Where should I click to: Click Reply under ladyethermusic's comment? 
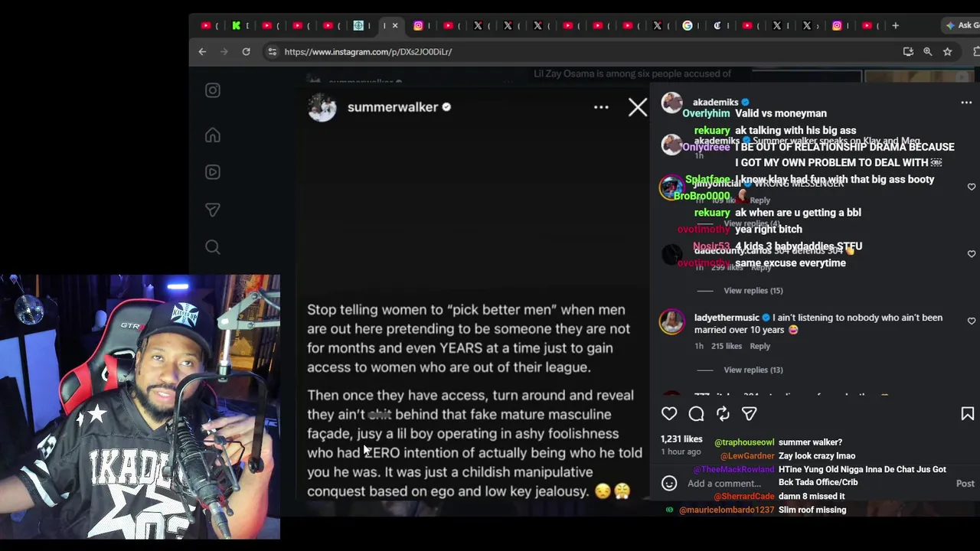point(759,346)
